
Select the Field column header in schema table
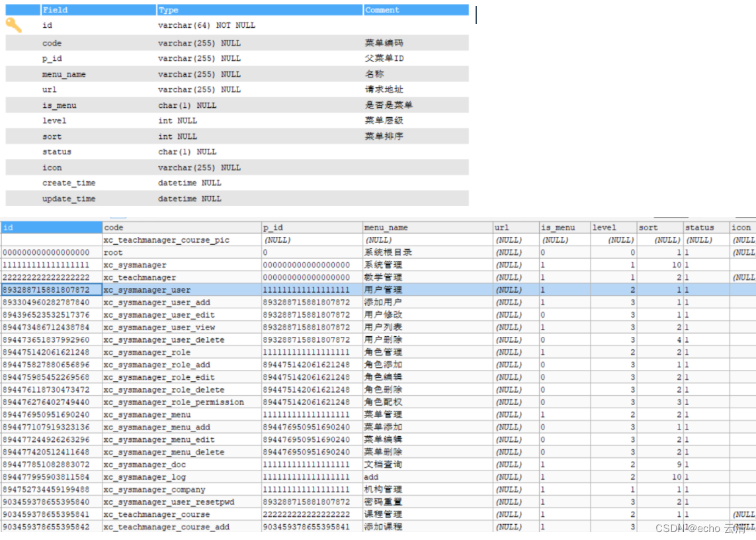[x=99, y=10]
